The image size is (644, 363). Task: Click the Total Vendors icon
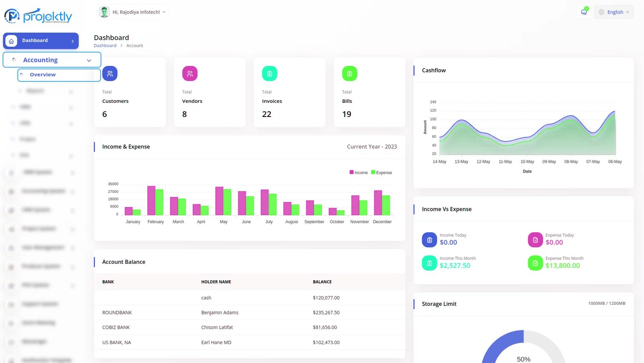point(190,74)
